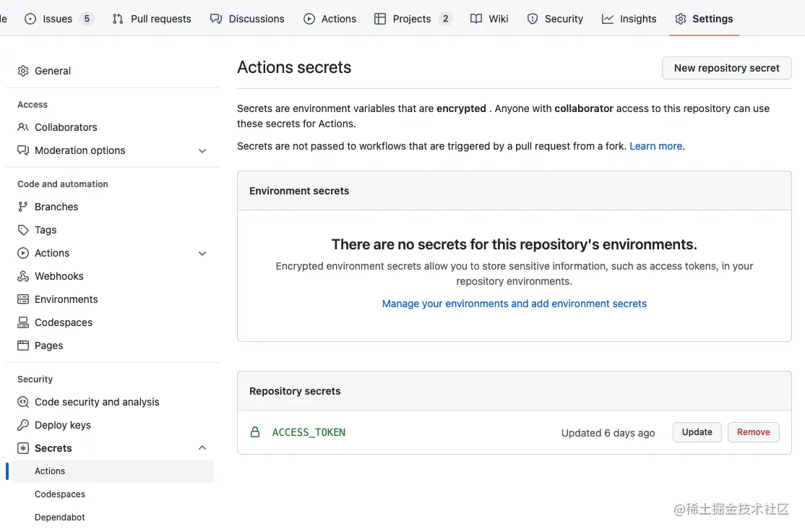
Task: Select Dependabot under Secrets
Action: (60, 518)
